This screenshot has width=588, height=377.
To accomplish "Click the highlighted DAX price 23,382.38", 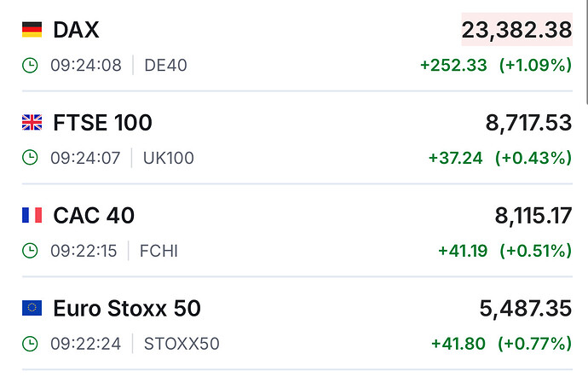I will click(x=516, y=31).
